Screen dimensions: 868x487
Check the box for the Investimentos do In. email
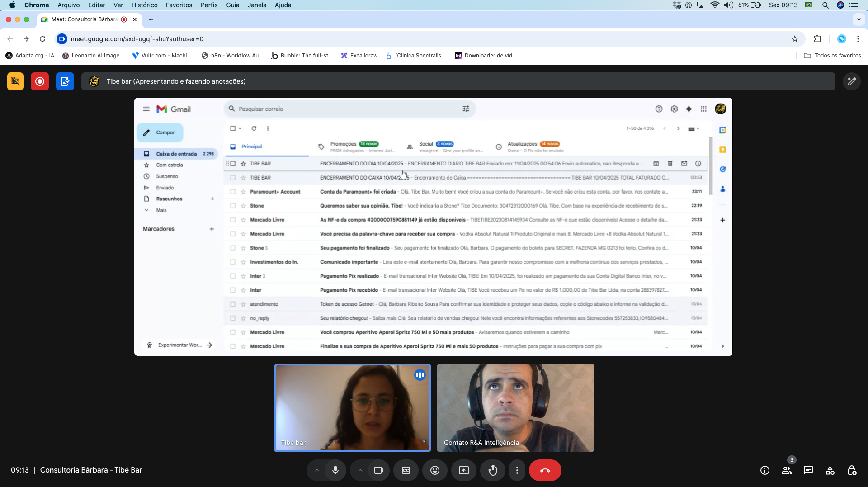233,262
